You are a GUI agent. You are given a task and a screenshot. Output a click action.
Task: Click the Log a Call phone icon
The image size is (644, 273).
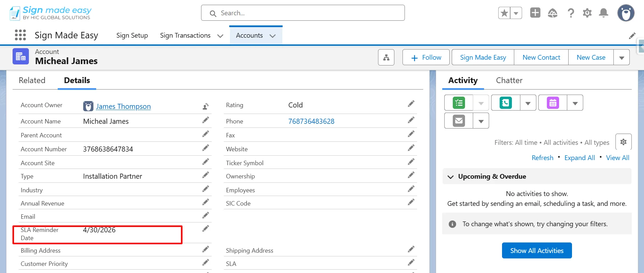pos(506,103)
